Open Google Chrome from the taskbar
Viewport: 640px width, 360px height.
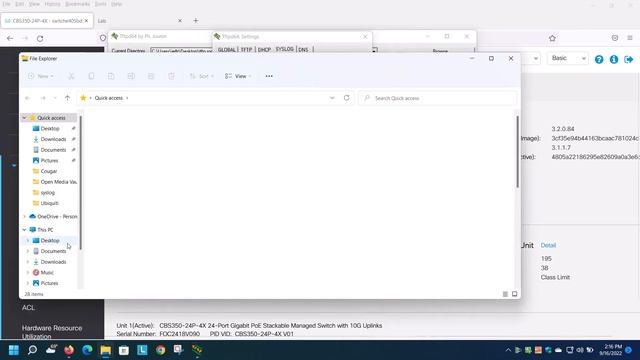pos(160,350)
